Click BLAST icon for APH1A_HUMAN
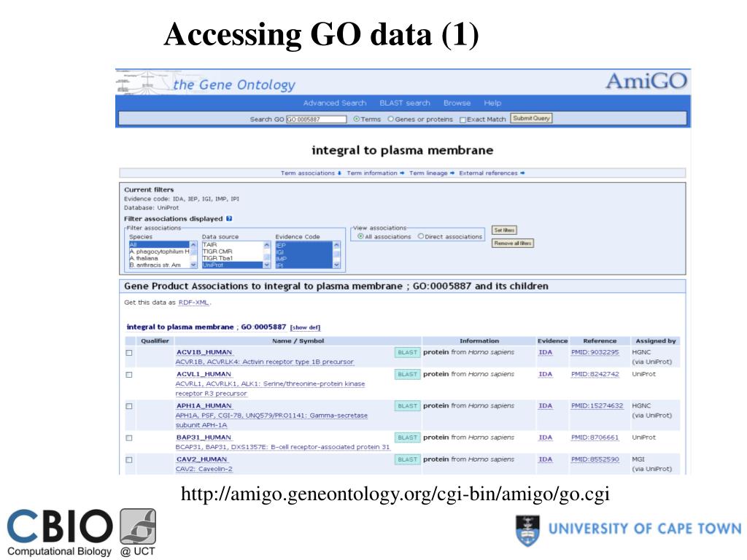 click(x=407, y=405)
